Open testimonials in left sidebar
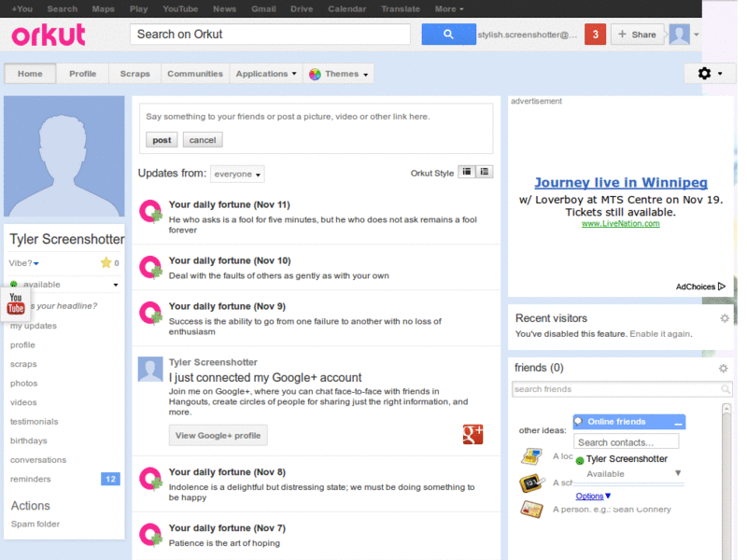Image resolution: width=747 pixels, height=560 pixels. point(34,422)
